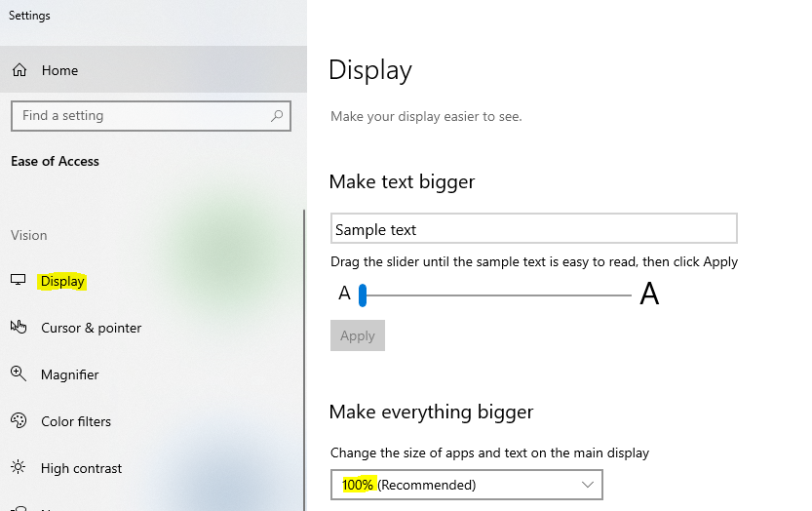Click the middle of the text size slider track
The image size is (812, 511).
[497, 295]
